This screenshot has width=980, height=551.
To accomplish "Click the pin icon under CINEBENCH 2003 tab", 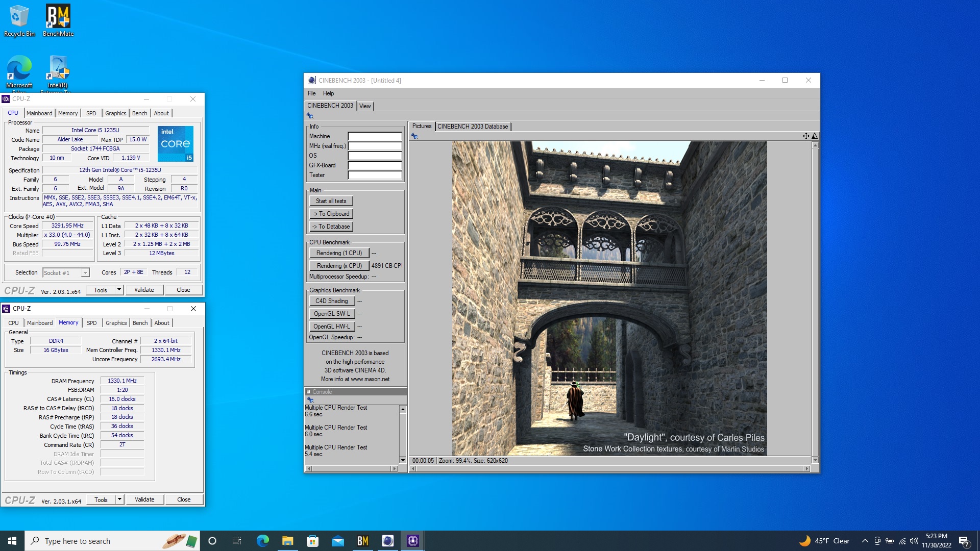I will click(x=310, y=116).
